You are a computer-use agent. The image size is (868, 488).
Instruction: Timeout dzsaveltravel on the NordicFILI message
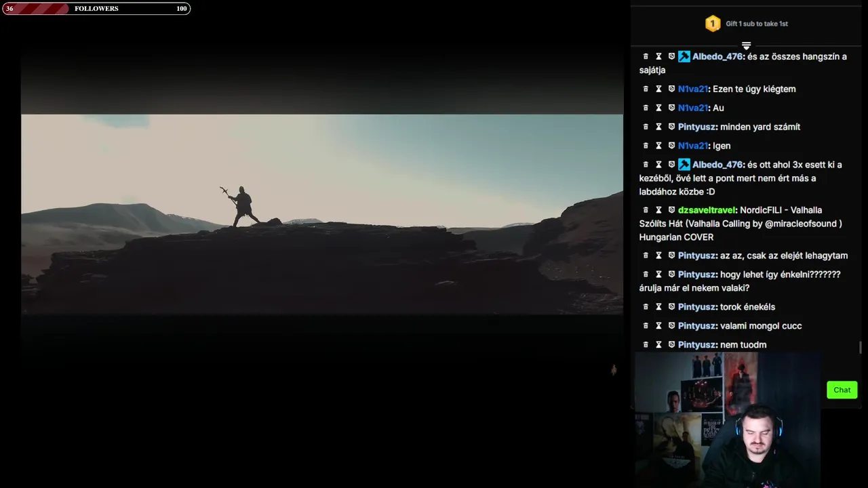(658, 210)
